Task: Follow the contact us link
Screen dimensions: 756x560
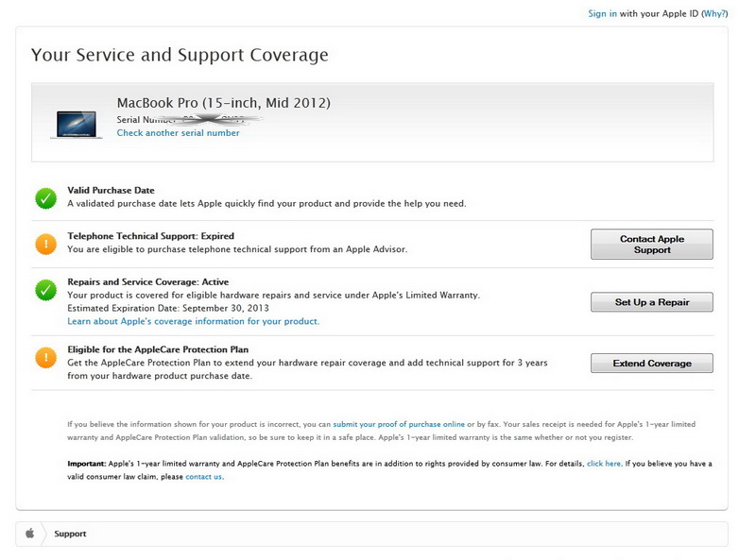Action: (x=204, y=477)
